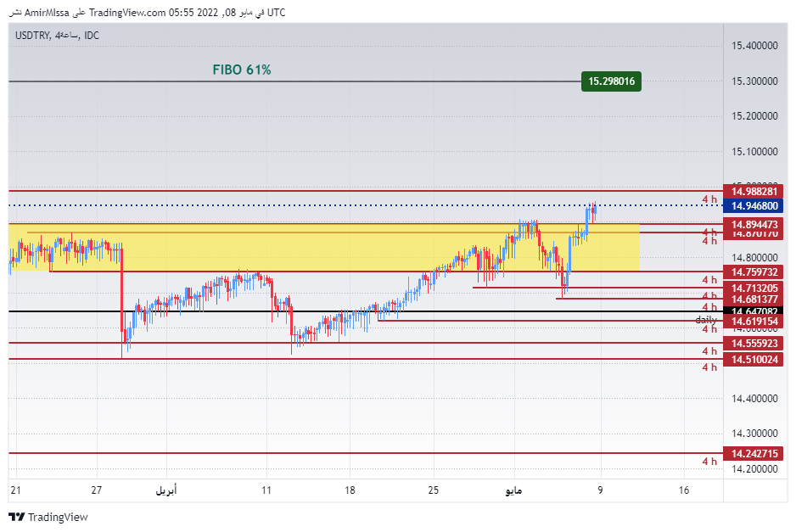Select the black 14.647082 price tag
Image resolution: width=796 pixels, height=532 pixels.
[754, 311]
